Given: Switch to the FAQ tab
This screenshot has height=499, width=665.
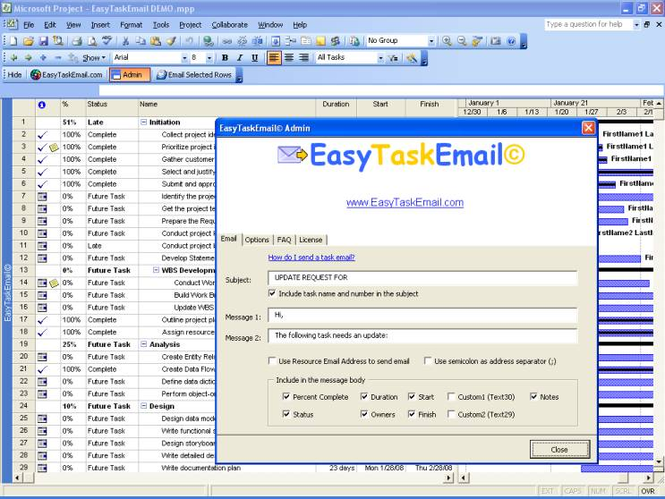Looking at the screenshot, I should coord(284,240).
